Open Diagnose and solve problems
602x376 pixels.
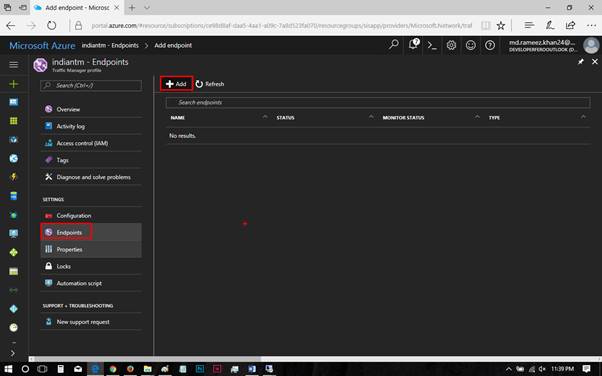click(91, 177)
